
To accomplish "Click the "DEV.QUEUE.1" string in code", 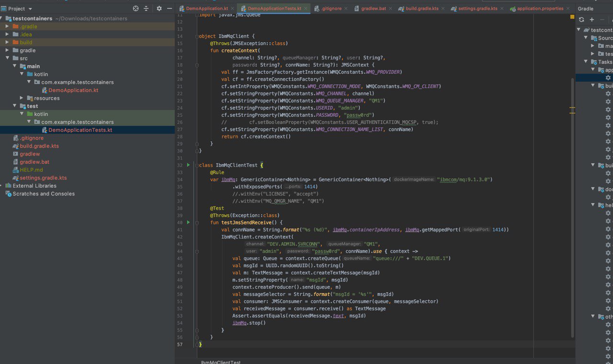I will point(431,258).
